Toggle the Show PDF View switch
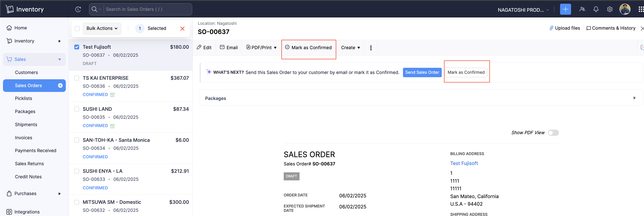 [x=553, y=133]
